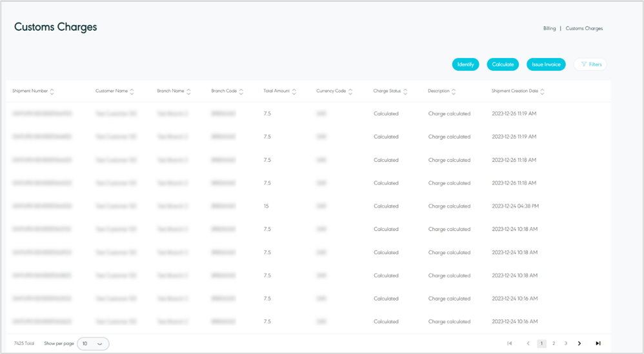Sort by Description column
This screenshot has height=354, width=644.
pyautogui.click(x=454, y=92)
